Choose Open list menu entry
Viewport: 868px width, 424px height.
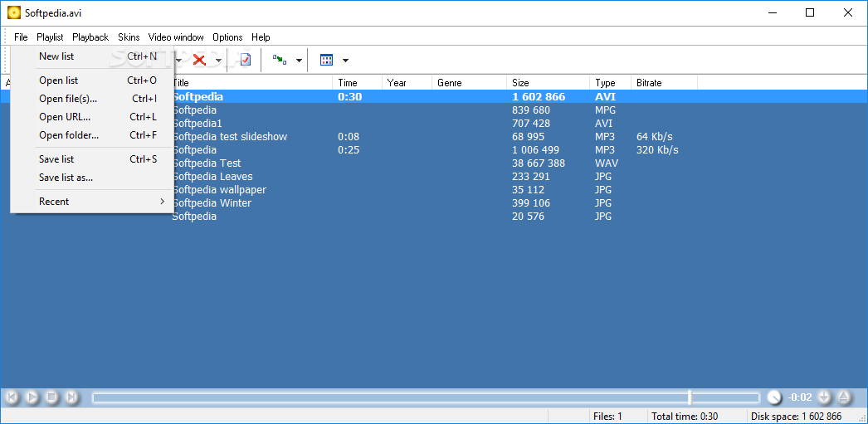click(x=92, y=80)
